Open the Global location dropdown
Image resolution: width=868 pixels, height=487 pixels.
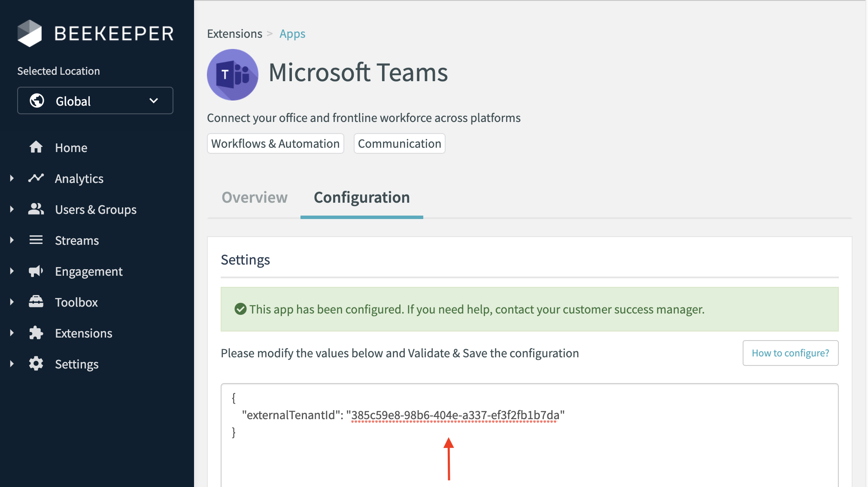pos(95,101)
